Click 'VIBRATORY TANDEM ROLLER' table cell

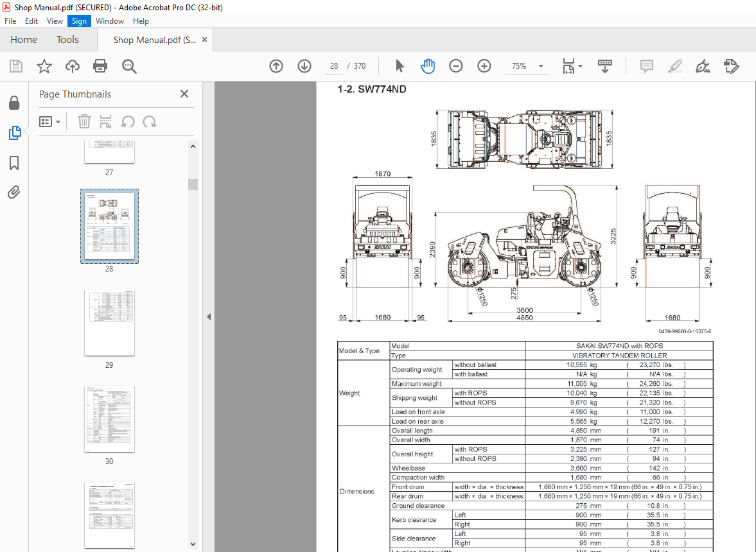(x=619, y=356)
